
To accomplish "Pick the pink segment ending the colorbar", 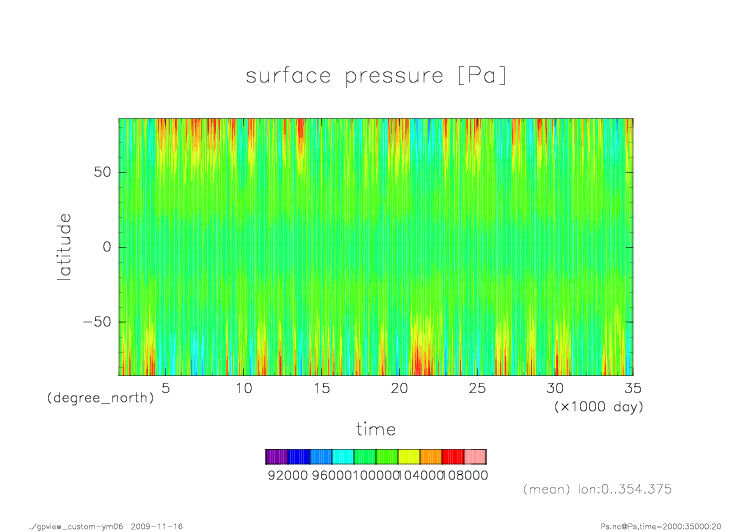I will tap(475, 456).
